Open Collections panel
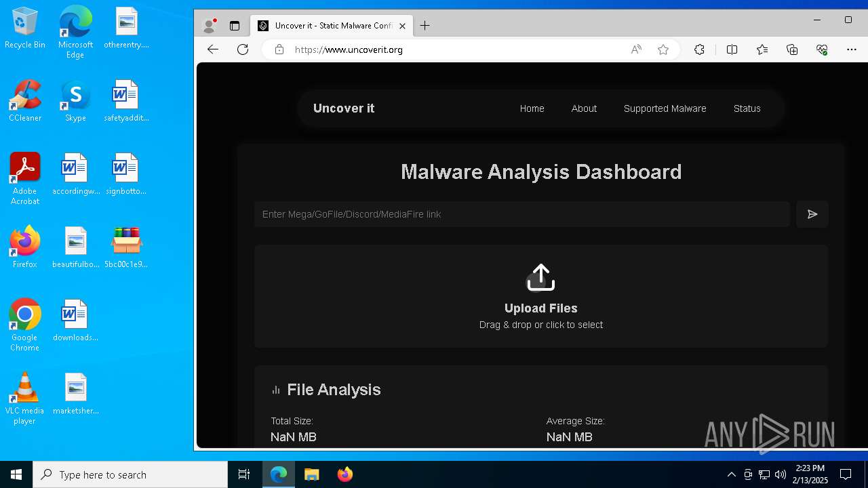Image resolution: width=868 pixels, height=488 pixels. tap(792, 49)
